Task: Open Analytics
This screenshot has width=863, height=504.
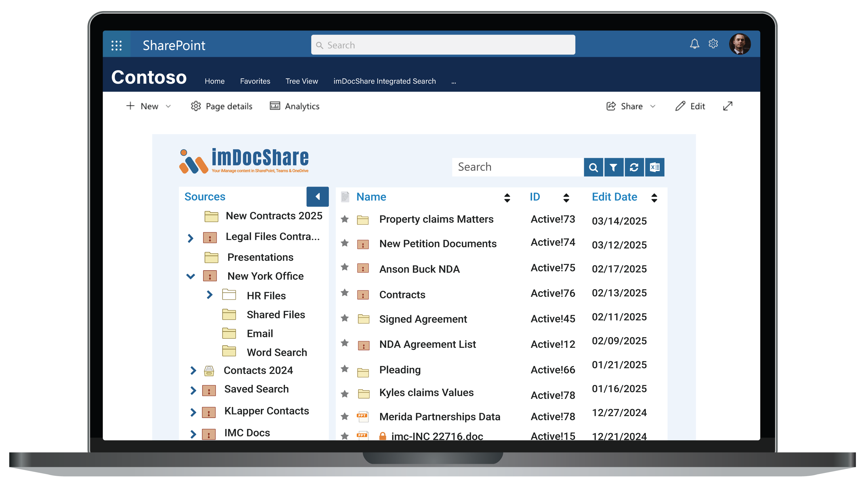Action: click(x=295, y=106)
